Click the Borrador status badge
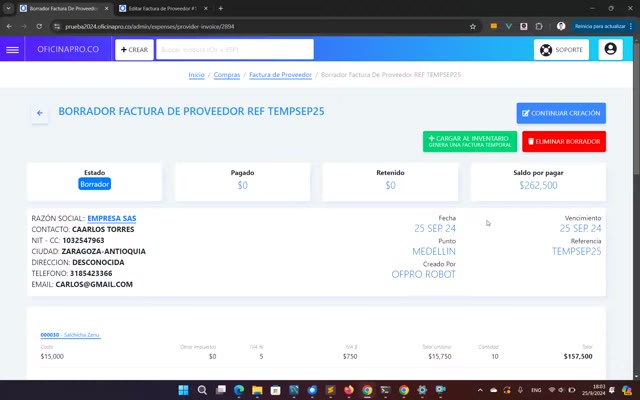This screenshot has width=640, height=400. 95,184
